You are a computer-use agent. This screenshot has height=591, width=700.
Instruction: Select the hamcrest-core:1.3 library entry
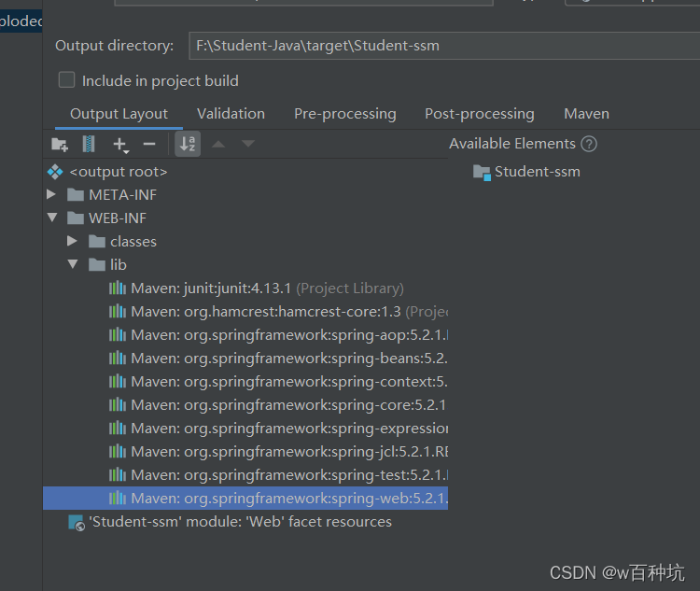[289, 311]
